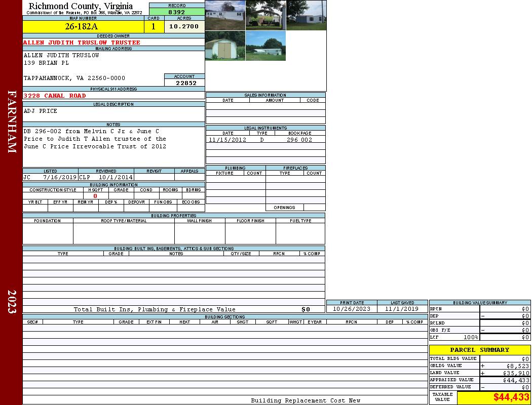The width and height of the screenshot is (532, 405).
Task: Click the legal instrument row dated 11/15/2012
Action: click(x=265, y=140)
